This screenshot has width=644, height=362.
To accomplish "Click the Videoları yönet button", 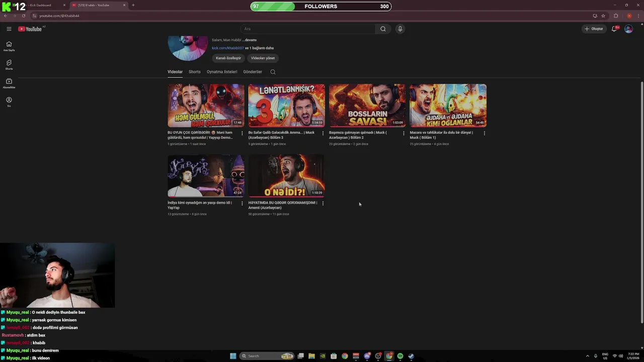I will pos(263,58).
